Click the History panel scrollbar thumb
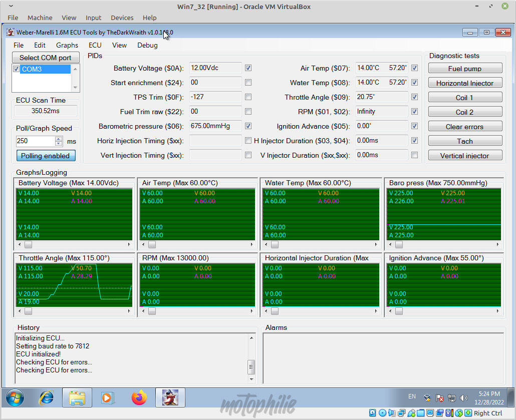516x420 pixels. (251, 367)
